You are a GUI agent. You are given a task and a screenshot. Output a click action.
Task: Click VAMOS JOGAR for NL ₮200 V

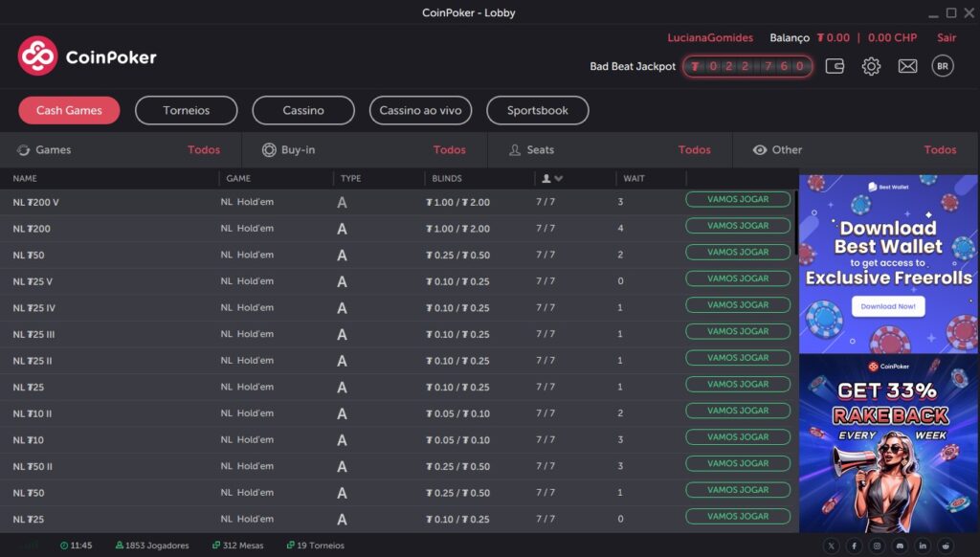pos(738,199)
